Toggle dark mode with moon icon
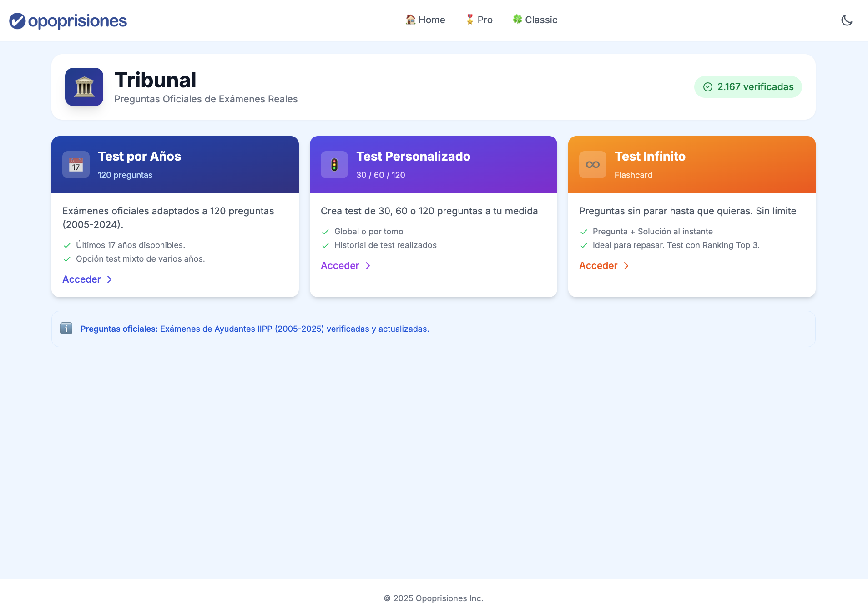This screenshot has height=613, width=868. coord(847,20)
